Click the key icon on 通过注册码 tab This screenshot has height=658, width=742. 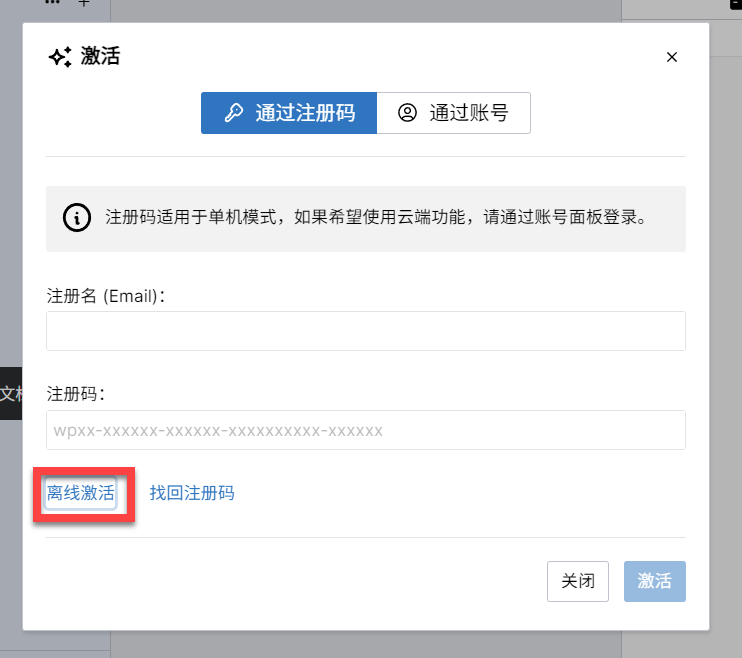pyautogui.click(x=233, y=113)
